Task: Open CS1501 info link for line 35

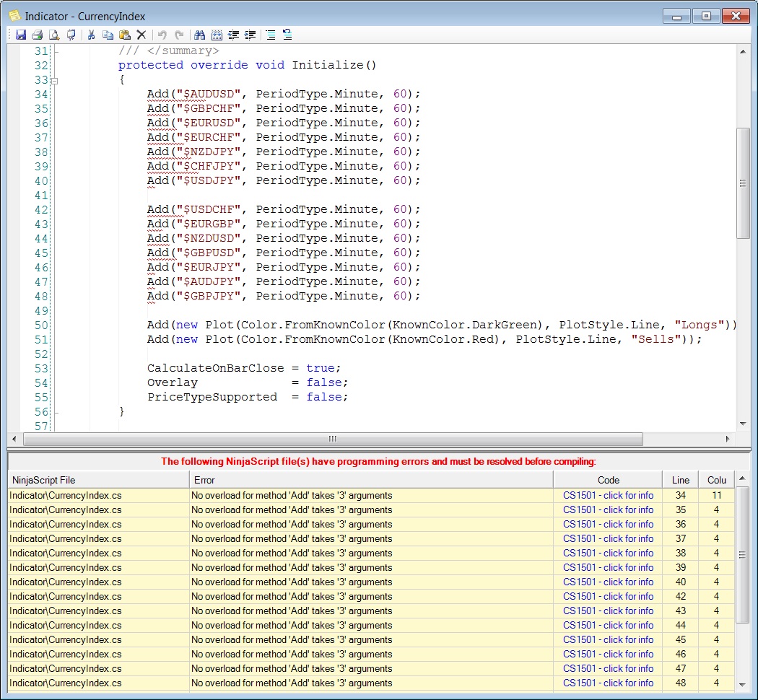Action: 608,509
